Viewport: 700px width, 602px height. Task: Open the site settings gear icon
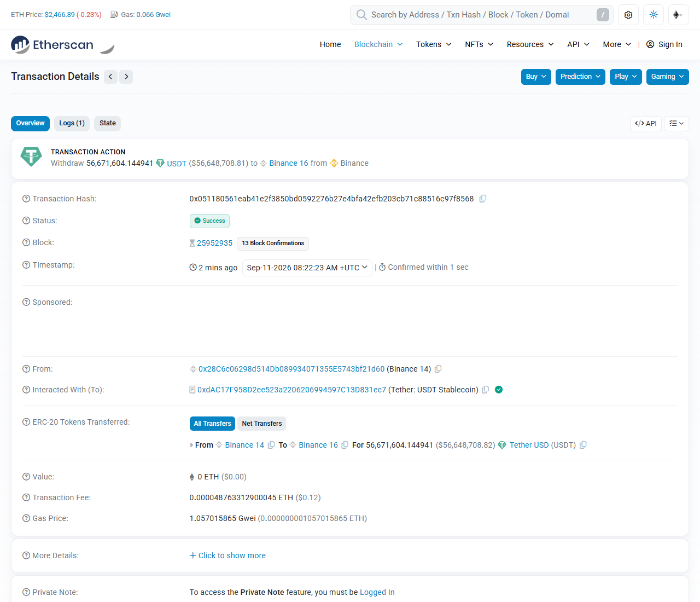point(628,15)
